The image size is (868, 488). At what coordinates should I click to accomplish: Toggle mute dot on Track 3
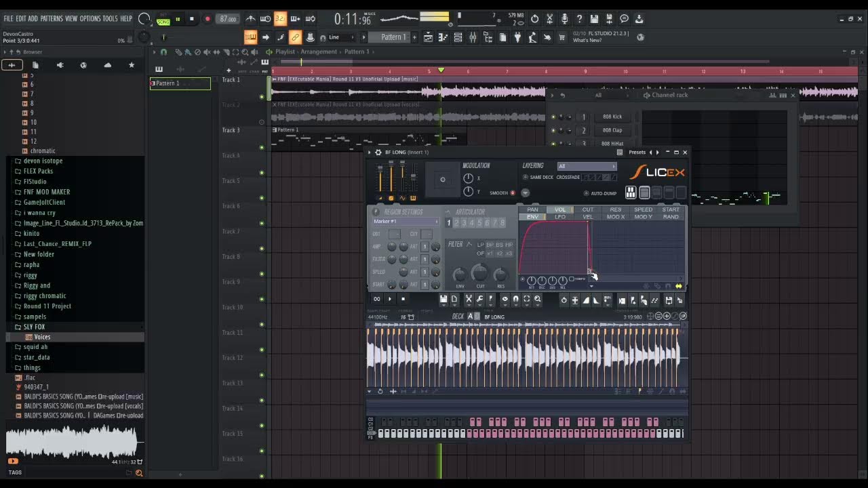pyautogui.click(x=262, y=147)
